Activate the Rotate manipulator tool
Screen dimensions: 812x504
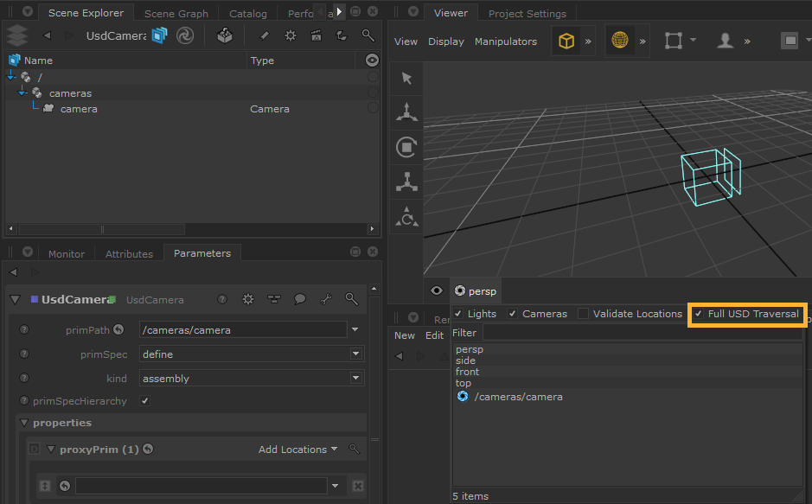pyautogui.click(x=406, y=148)
